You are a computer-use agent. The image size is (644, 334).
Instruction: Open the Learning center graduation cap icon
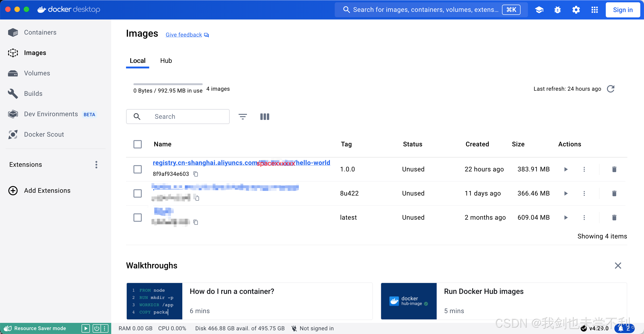pos(539,10)
